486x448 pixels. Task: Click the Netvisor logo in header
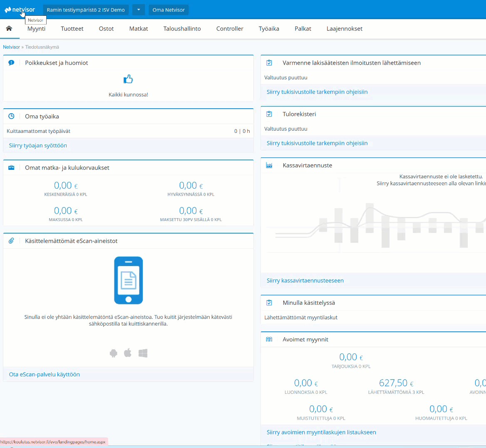(20, 10)
